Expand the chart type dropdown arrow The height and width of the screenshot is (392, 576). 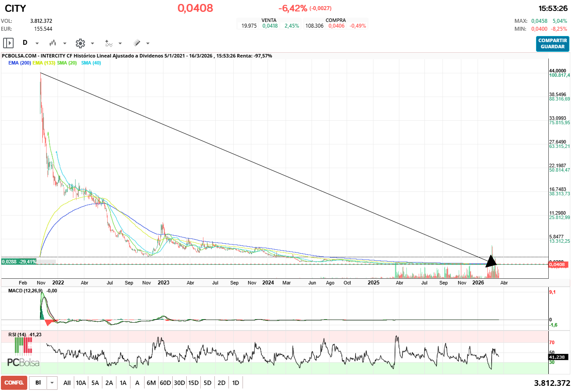65,43
